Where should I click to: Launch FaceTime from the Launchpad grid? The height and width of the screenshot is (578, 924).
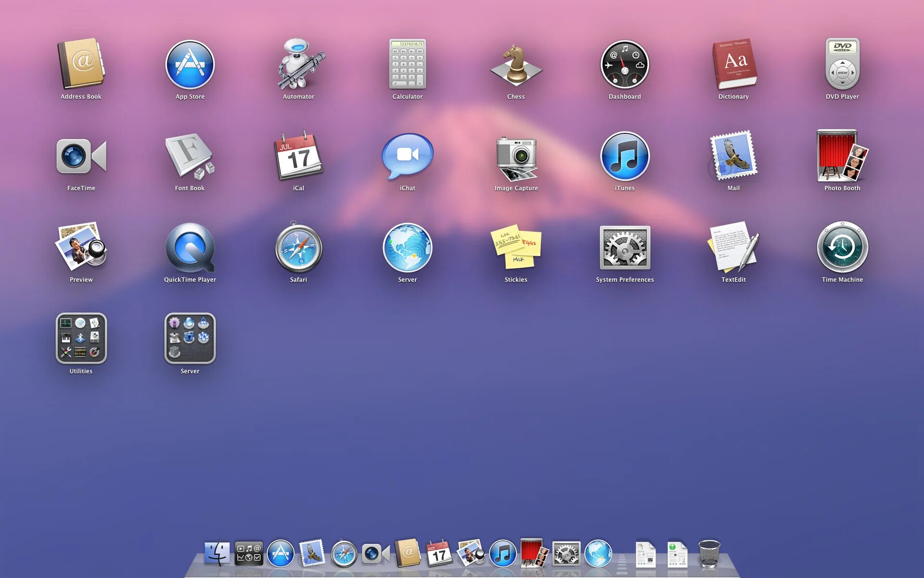pos(81,156)
